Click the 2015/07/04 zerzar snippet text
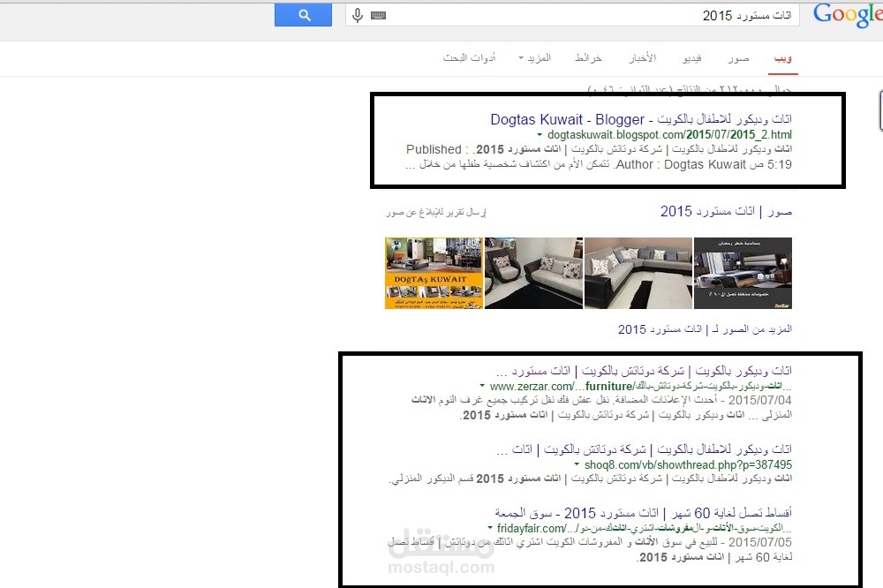 (x=601, y=408)
